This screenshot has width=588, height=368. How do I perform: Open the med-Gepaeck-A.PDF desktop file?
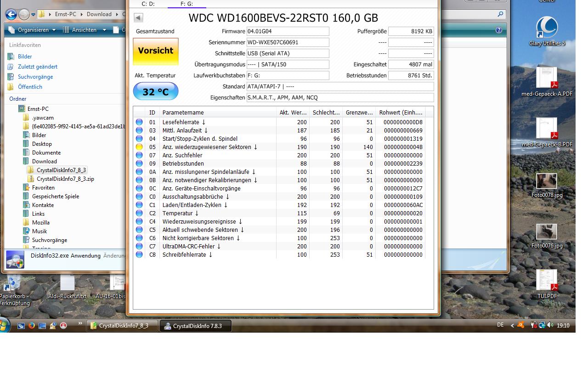[547, 82]
